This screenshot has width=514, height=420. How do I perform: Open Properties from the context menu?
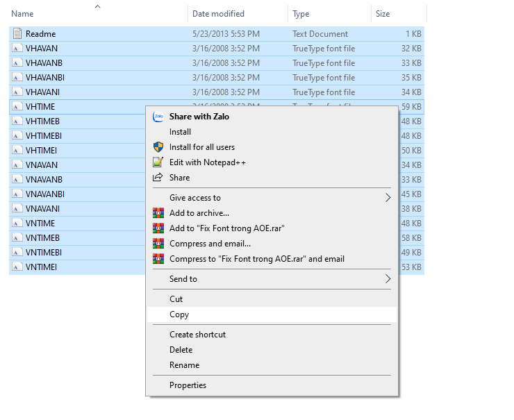pyautogui.click(x=188, y=385)
